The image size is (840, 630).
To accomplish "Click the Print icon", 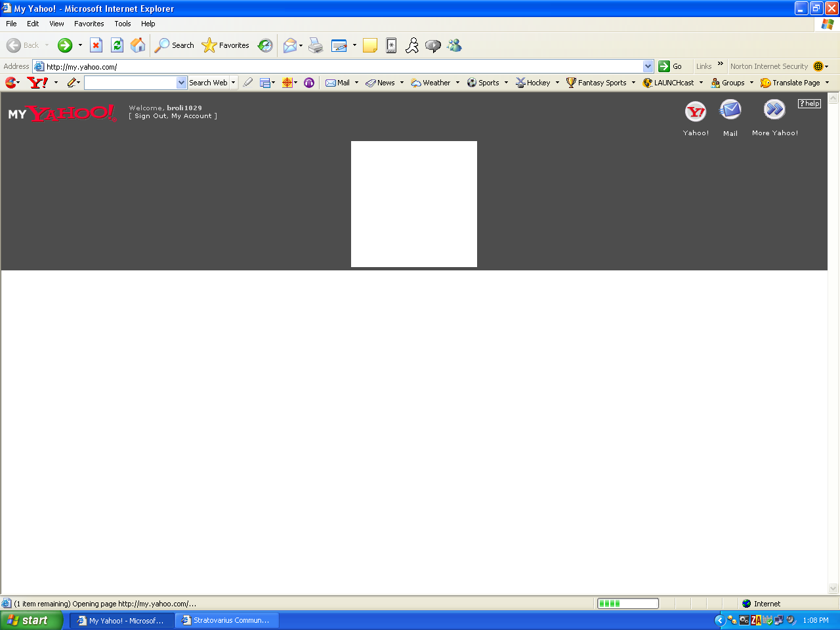I will point(316,45).
